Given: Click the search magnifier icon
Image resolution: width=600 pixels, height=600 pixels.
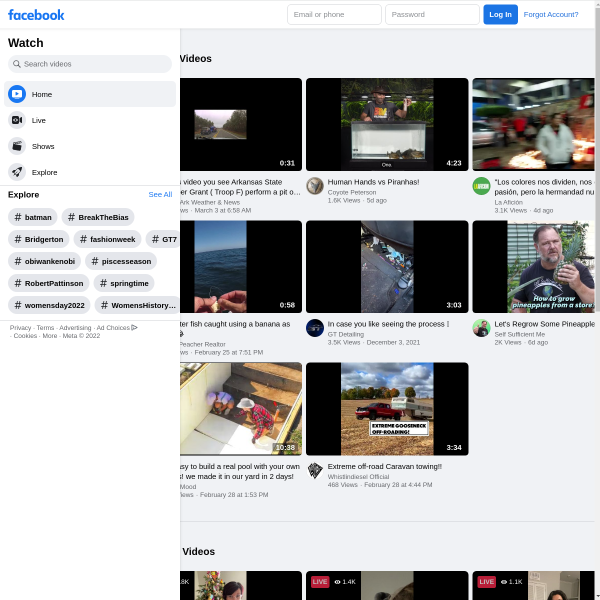Looking at the screenshot, I should (16, 64).
